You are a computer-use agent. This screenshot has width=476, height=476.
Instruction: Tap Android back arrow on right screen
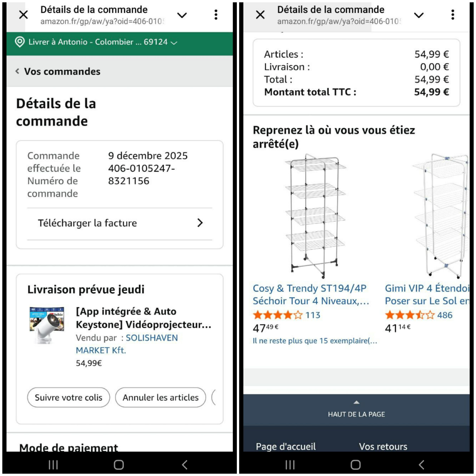click(421, 465)
